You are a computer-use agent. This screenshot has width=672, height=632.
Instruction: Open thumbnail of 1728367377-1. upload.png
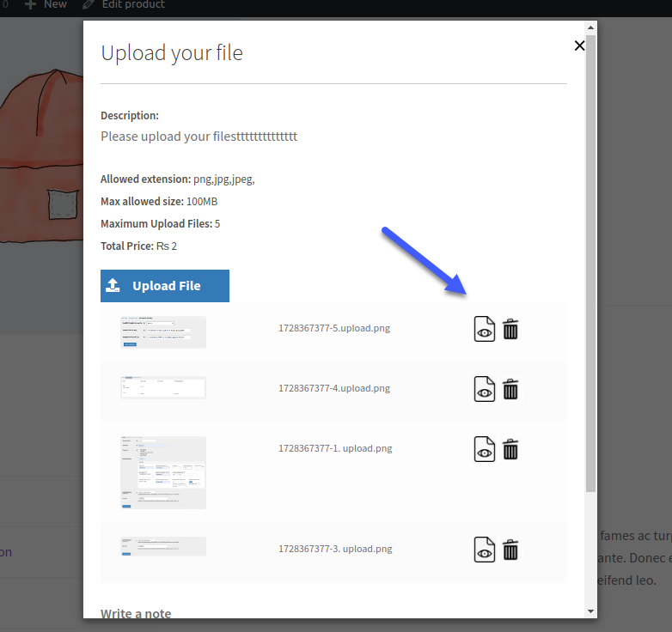point(163,473)
